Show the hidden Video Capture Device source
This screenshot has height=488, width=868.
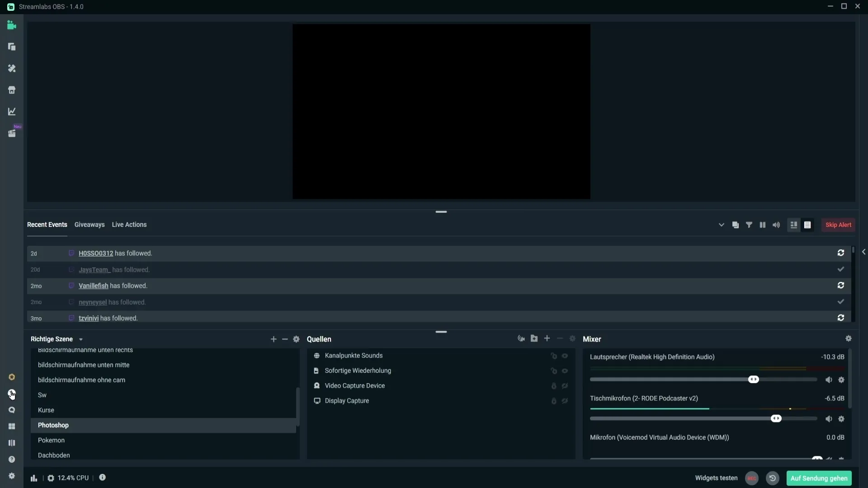click(x=565, y=386)
